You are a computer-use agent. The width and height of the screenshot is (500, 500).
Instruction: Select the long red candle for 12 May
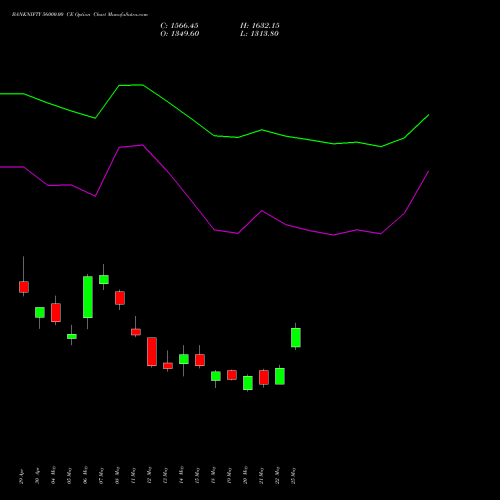coord(152,352)
